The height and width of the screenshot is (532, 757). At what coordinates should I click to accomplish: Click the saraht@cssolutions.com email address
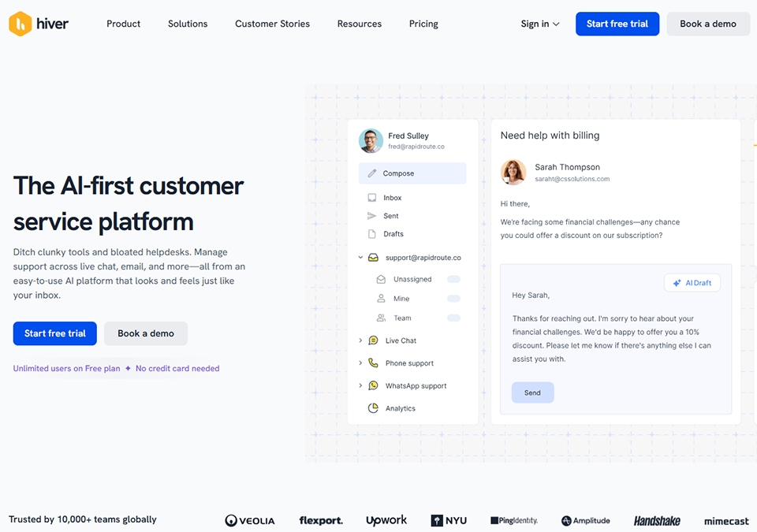[x=572, y=179]
